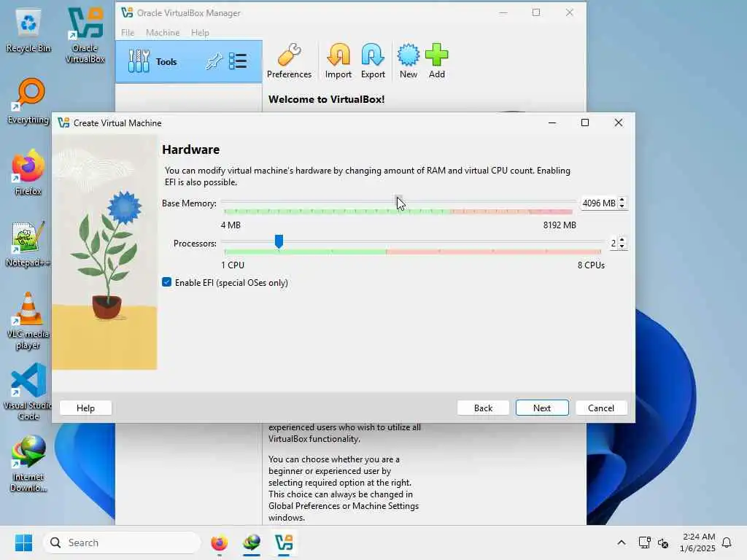Viewport: 747px width, 560px height.
Task: Open Internet Download Manager on the taskbar
Action: (252, 542)
